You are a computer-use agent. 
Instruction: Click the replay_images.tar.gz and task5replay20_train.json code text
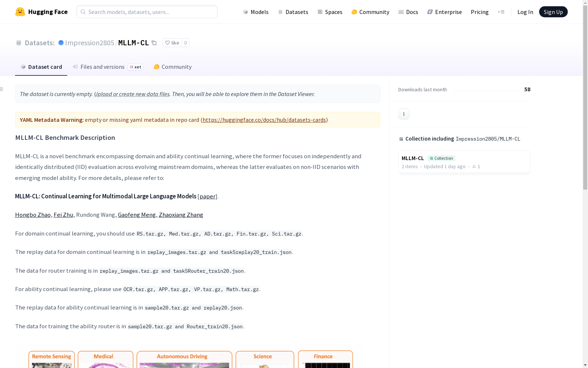[x=219, y=252]
